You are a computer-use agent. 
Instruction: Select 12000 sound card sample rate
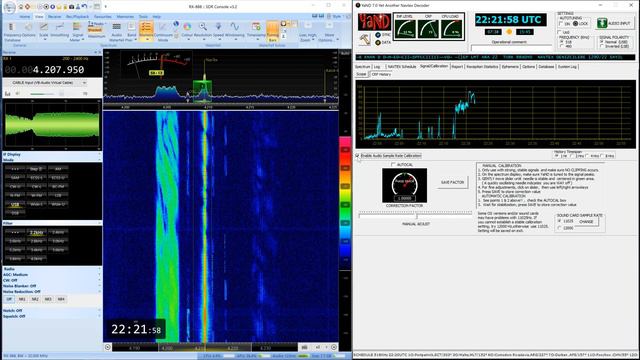[x=560, y=228]
